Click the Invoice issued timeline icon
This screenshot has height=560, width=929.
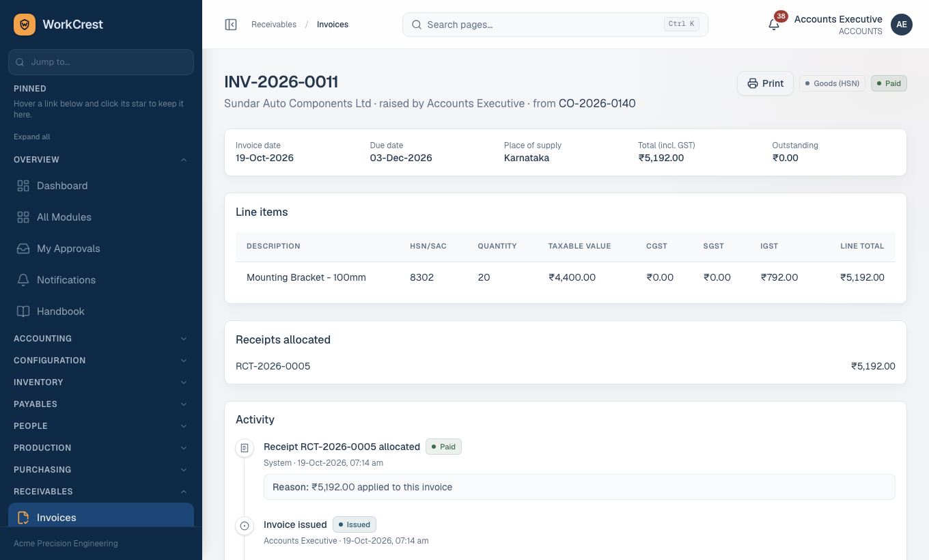(244, 526)
